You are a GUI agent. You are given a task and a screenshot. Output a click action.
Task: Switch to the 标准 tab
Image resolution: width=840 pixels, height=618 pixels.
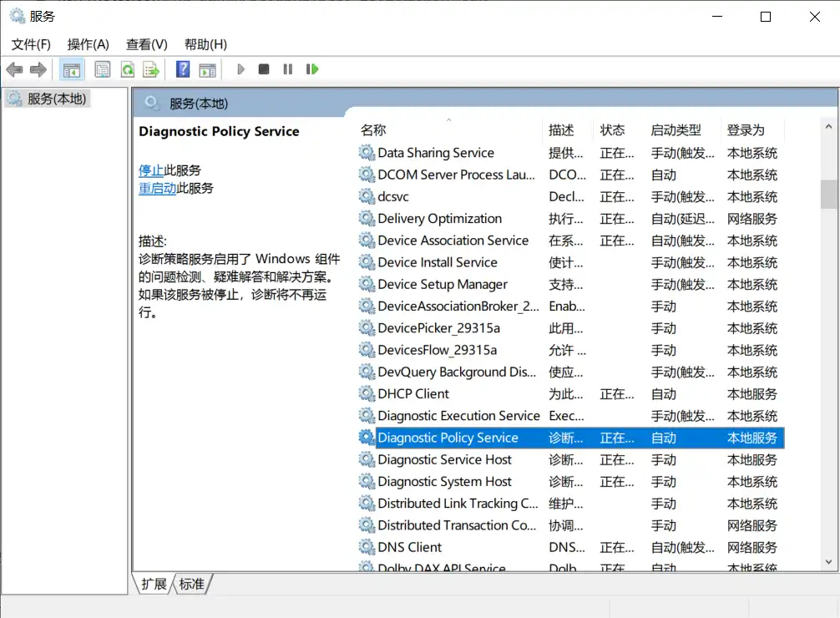click(x=192, y=584)
